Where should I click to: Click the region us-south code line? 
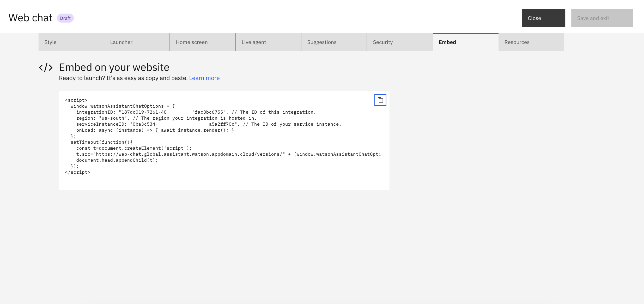[x=166, y=118]
